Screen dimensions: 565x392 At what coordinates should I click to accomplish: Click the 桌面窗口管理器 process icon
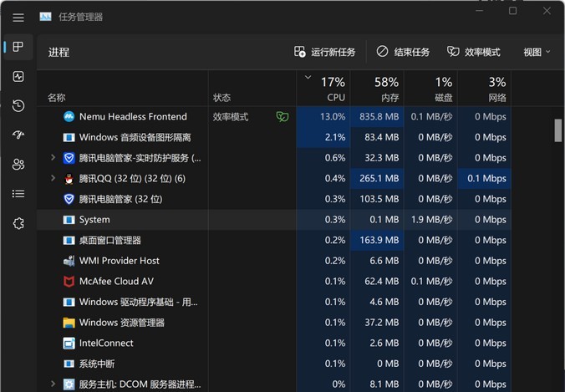(x=69, y=241)
